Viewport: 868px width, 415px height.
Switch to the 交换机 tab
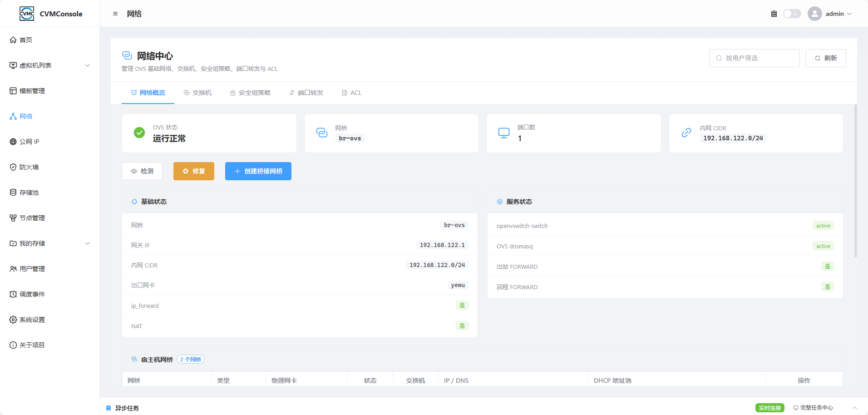pyautogui.click(x=197, y=93)
